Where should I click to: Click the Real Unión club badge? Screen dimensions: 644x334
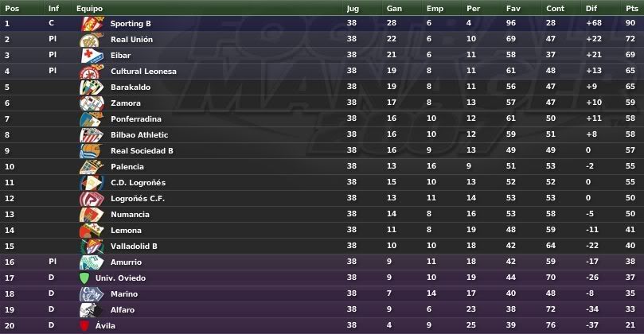pos(92,40)
